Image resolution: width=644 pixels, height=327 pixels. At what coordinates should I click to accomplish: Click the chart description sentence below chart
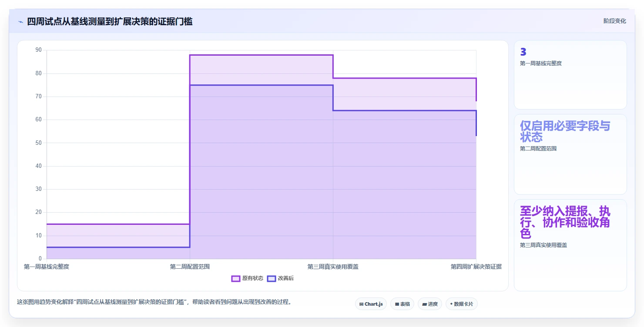(154, 302)
